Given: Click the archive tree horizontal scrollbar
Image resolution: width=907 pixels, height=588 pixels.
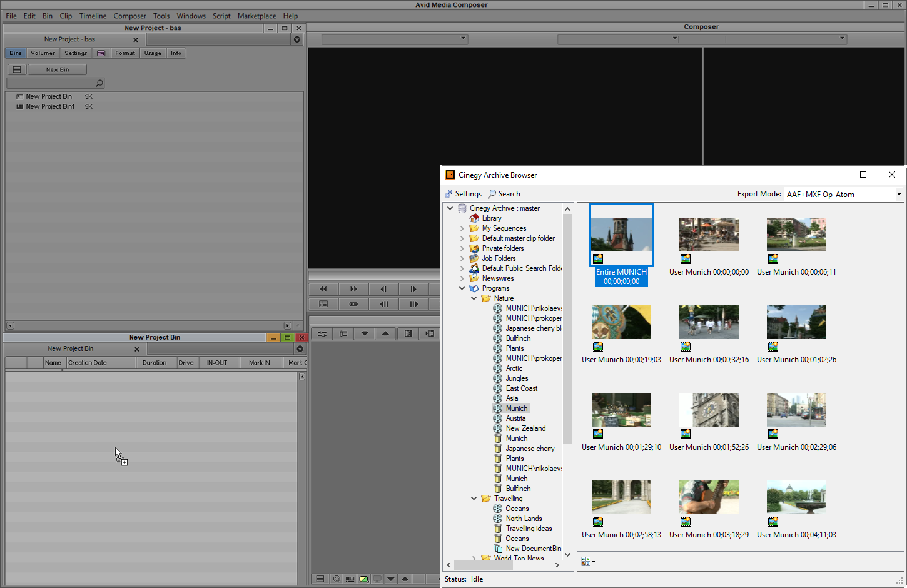Looking at the screenshot, I should pos(483,565).
